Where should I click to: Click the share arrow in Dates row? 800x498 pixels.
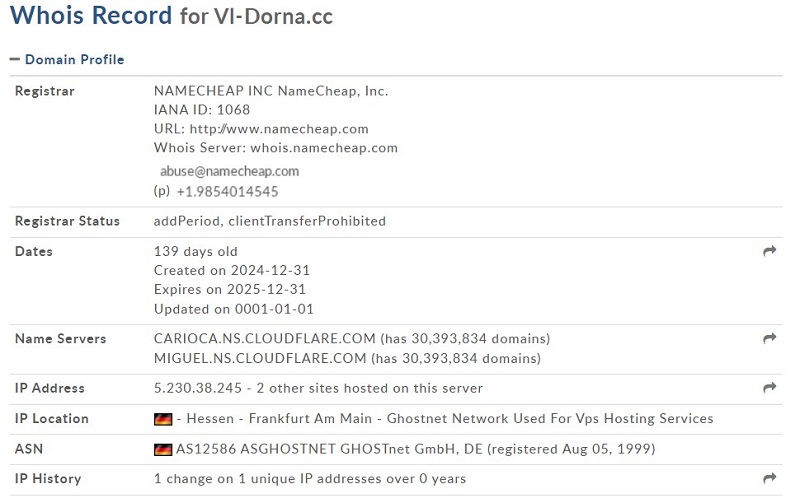coord(769,251)
